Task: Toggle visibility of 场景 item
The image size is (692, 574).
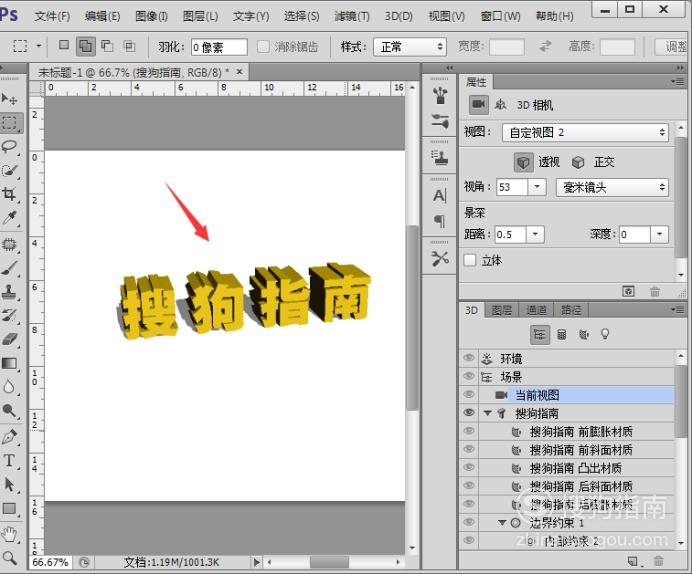Action: 469,376
